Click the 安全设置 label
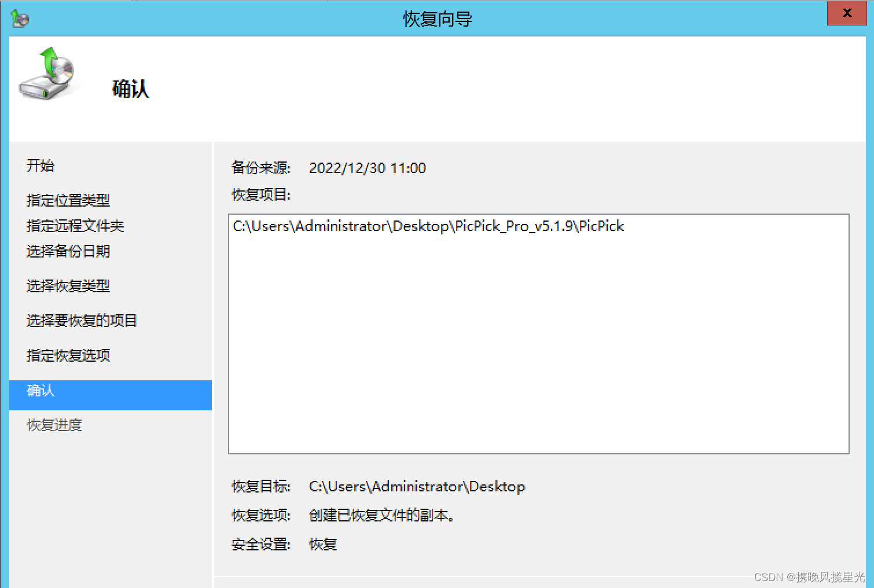Viewport: 874px width, 588px height. pos(261,544)
